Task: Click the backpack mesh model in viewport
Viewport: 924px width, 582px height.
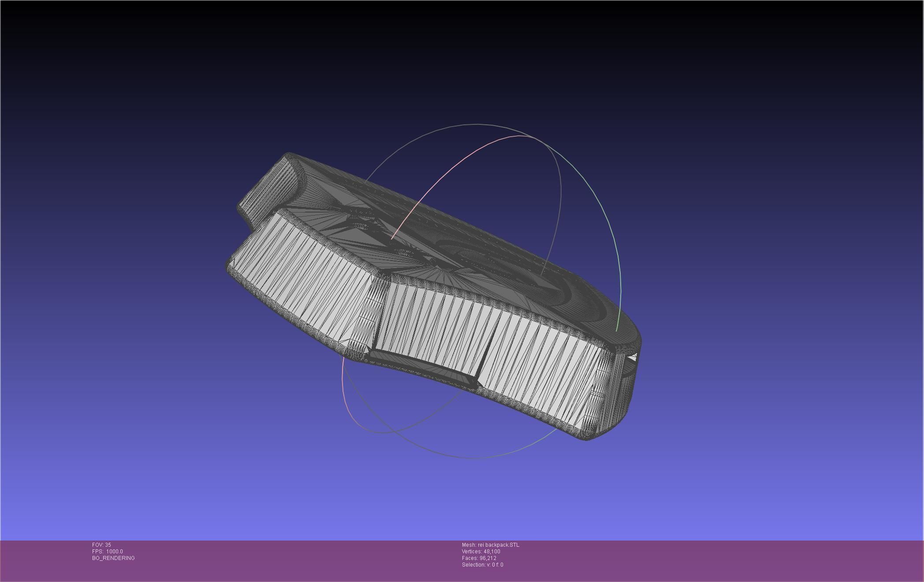Action: coord(434,296)
